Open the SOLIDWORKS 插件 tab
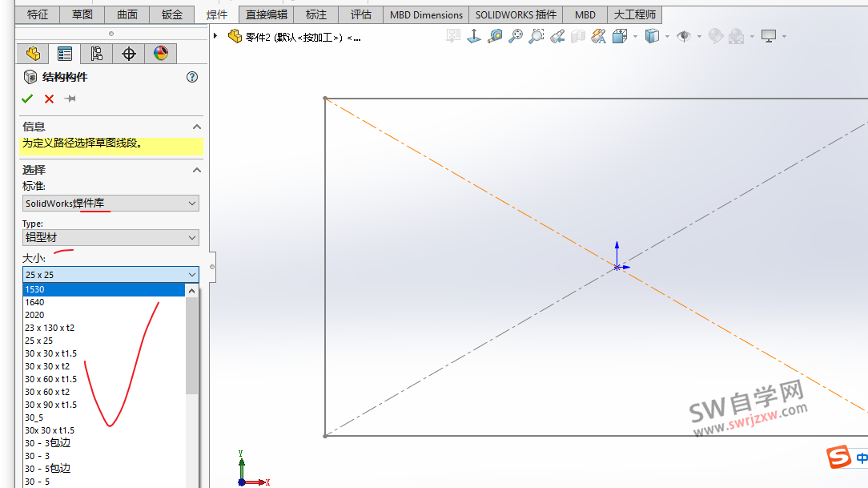868x488 pixels. (515, 14)
